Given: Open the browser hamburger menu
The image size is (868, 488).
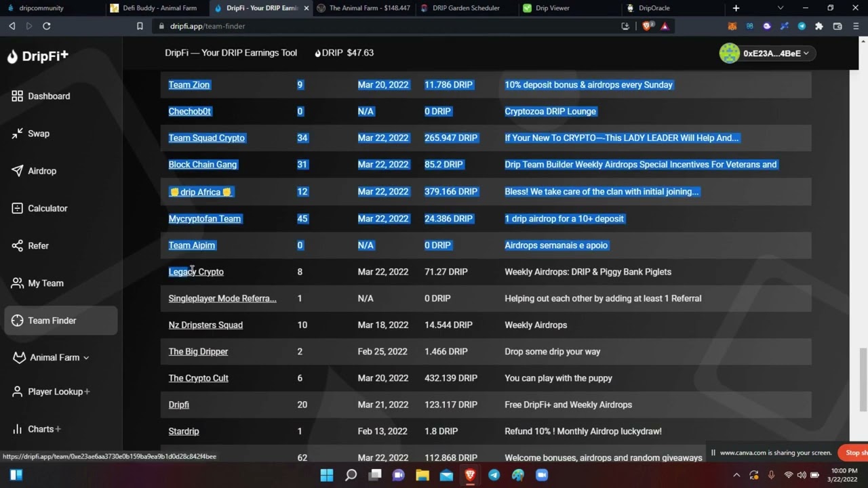Looking at the screenshot, I should point(854,26).
